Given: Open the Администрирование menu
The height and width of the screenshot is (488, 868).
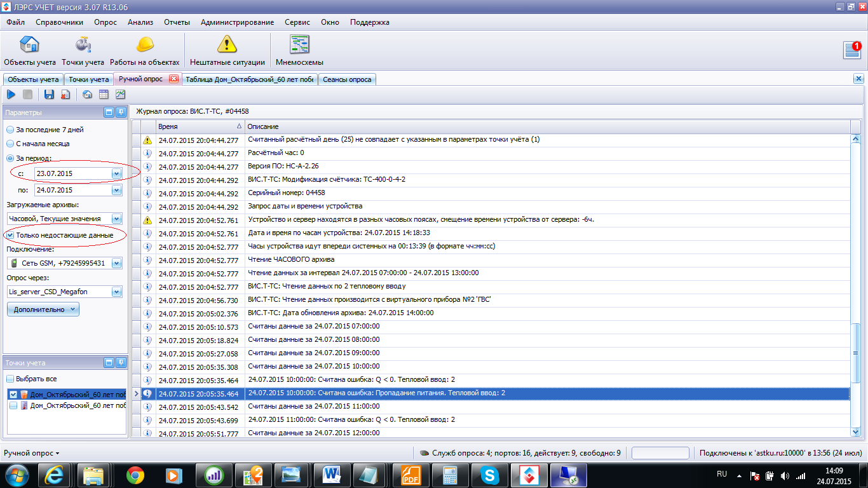Looking at the screenshot, I should 238,22.
